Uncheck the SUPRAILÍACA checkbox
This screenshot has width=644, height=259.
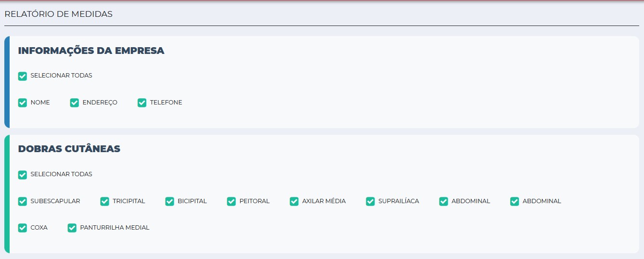pos(370,201)
